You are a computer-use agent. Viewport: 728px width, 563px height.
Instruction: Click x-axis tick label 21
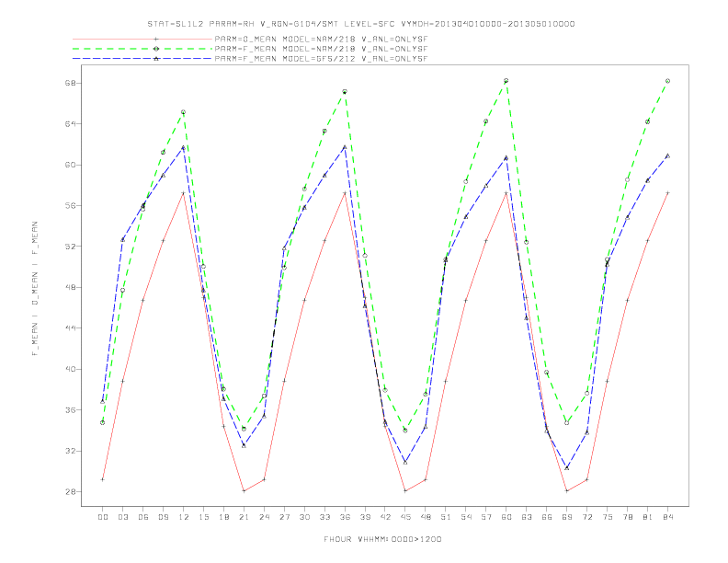pos(244,517)
